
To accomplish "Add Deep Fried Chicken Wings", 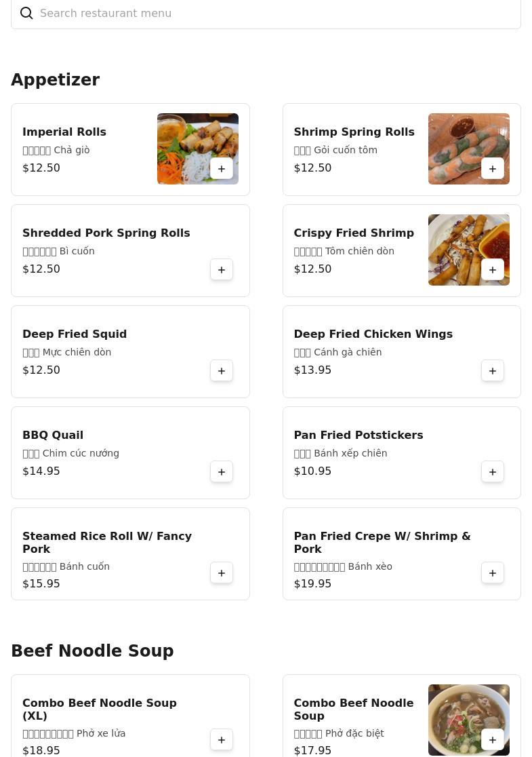I will coord(493,371).
